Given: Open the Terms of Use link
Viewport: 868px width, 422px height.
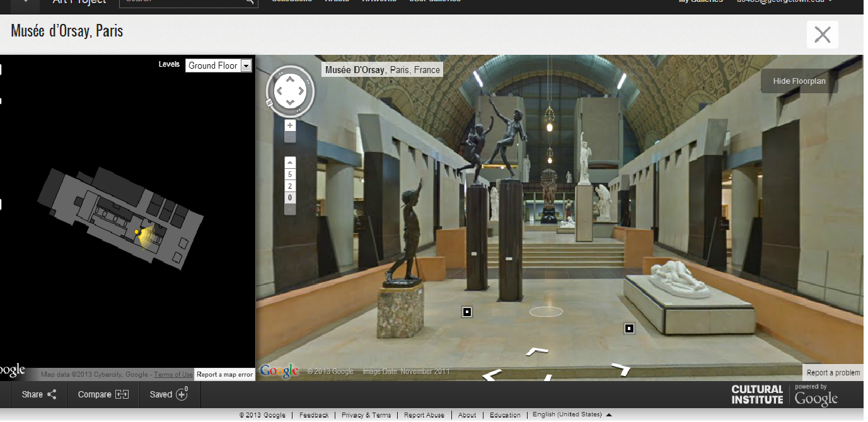Looking at the screenshot, I should click(173, 375).
